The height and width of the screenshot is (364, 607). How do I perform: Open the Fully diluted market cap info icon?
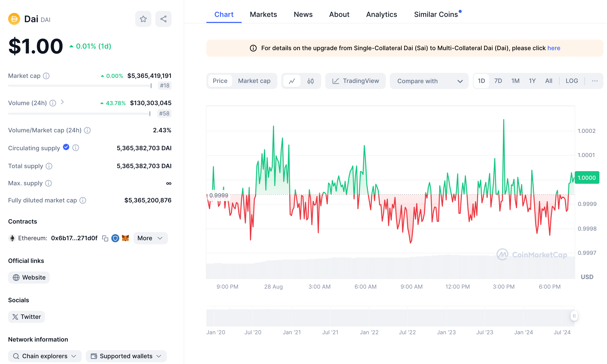83,200
